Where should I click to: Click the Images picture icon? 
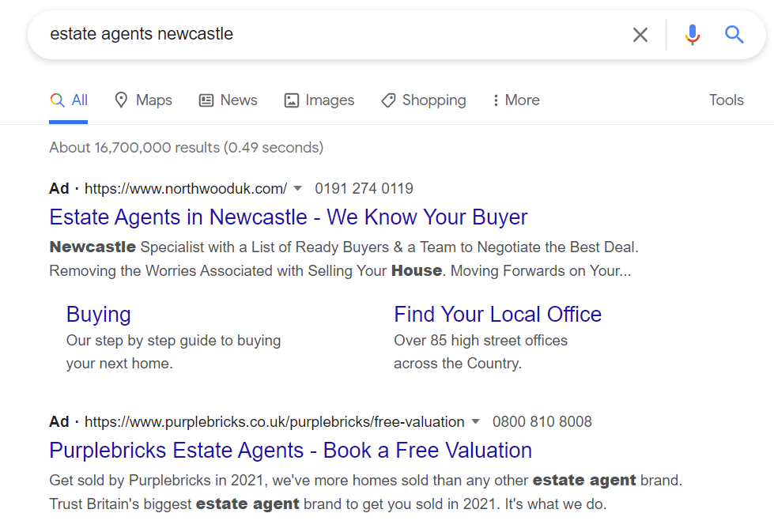click(291, 100)
